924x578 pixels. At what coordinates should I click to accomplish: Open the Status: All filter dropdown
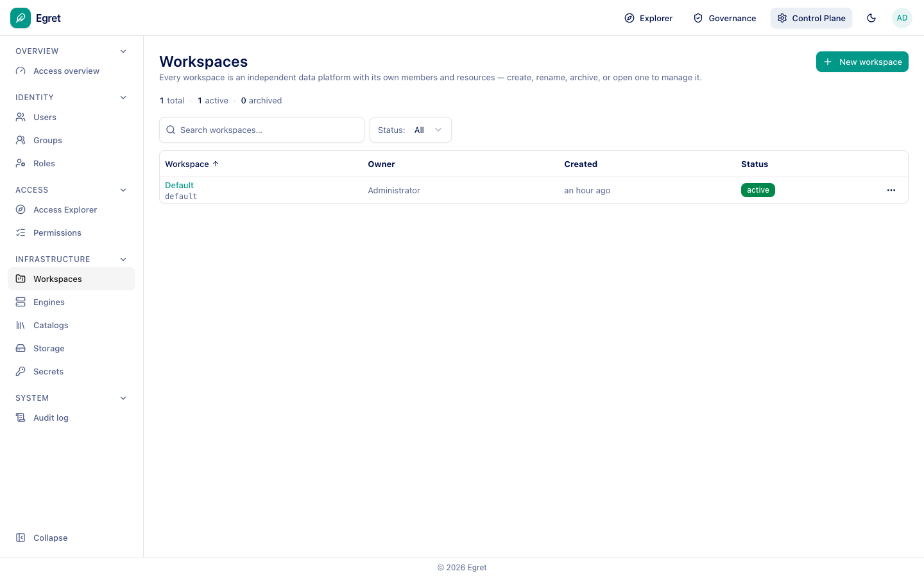click(x=411, y=130)
